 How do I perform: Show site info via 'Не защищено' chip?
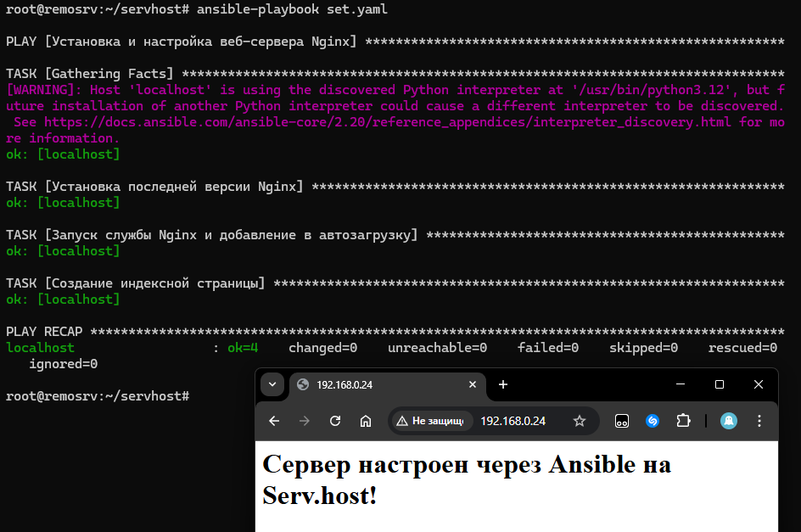point(430,421)
